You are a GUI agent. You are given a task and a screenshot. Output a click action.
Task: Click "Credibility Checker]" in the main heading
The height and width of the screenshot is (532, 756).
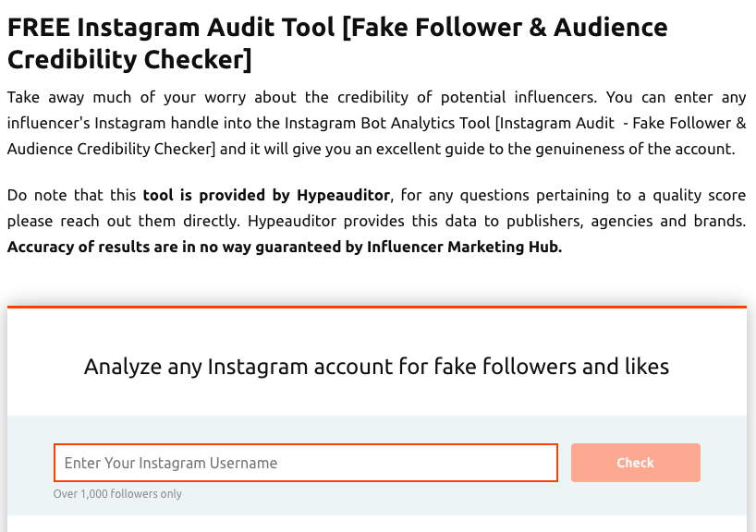coord(129,61)
